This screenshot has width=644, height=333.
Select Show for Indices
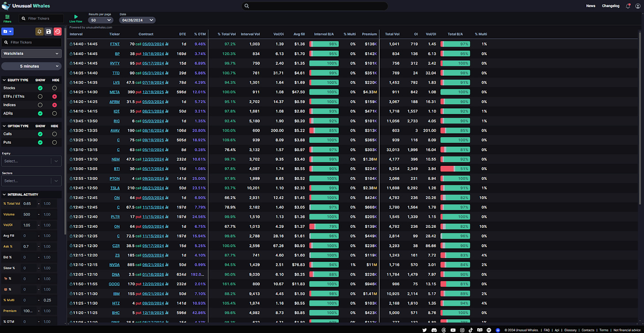tap(40, 105)
